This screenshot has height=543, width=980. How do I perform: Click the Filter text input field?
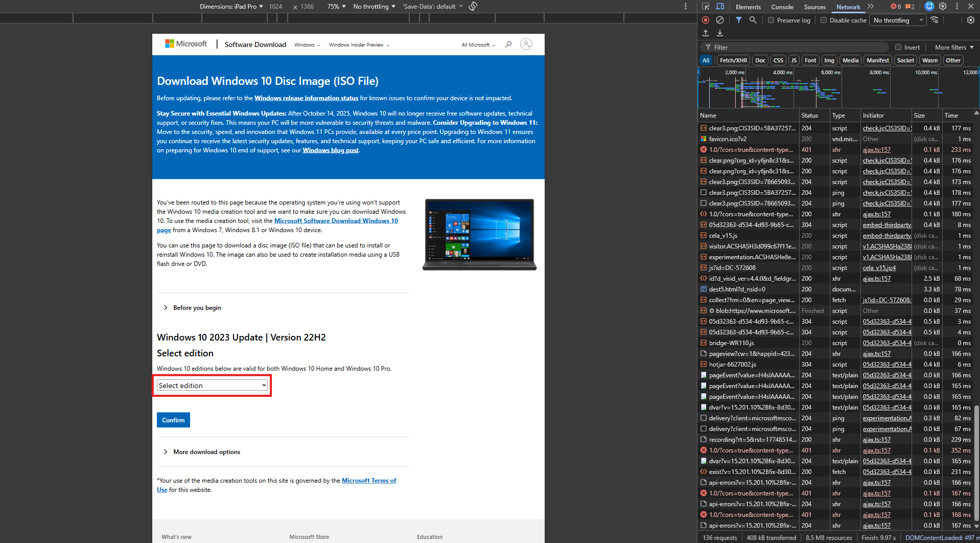tap(797, 47)
